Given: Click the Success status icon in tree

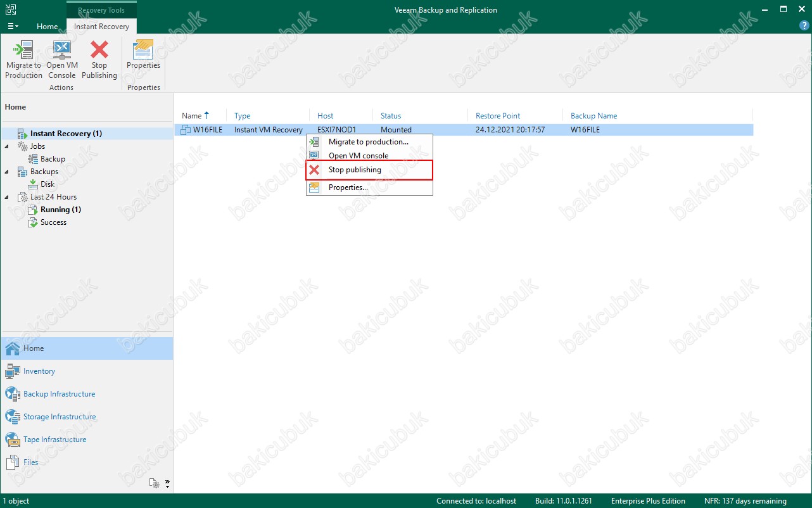Looking at the screenshot, I should (33, 222).
